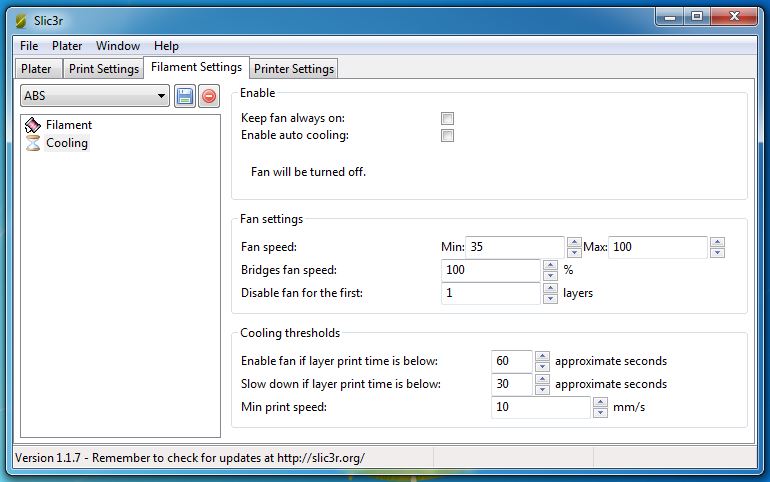Toggle the Enable auto cooling checkbox
Image resolution: width=770 pixels, height=482 pixels.
[447, 135]
